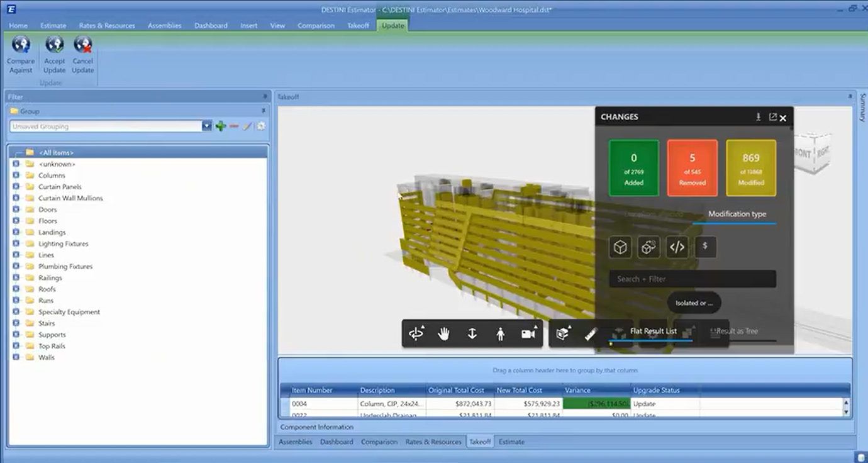The height and width of the screenshot is (463, 868).
Task: Click the $872,043.73 original cost cell
Action: tap(460, 404)
